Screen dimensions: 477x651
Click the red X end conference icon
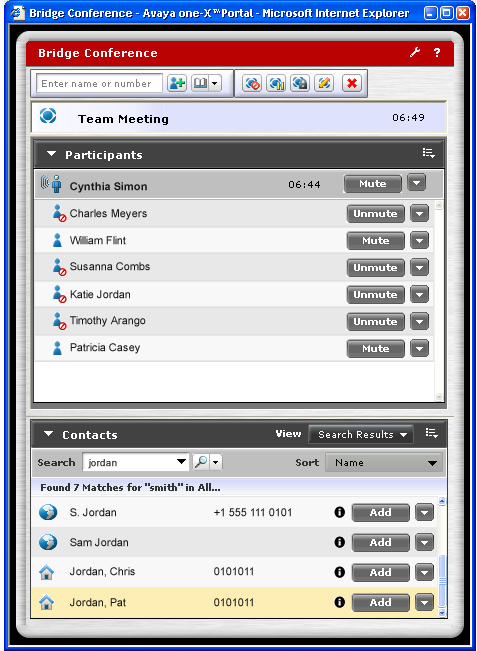click(x=352, y=83)
